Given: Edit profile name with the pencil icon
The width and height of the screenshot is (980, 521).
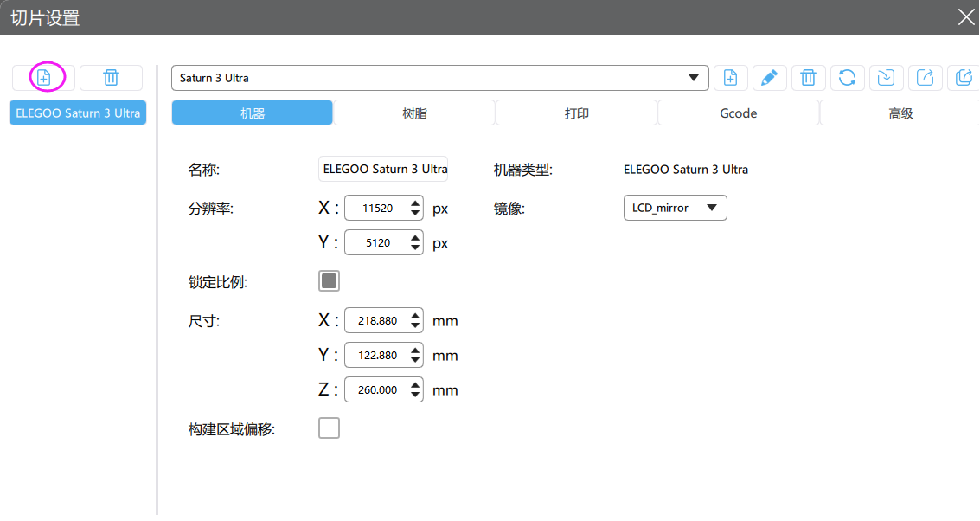Looking at the screenshot, I should (769, 78).
